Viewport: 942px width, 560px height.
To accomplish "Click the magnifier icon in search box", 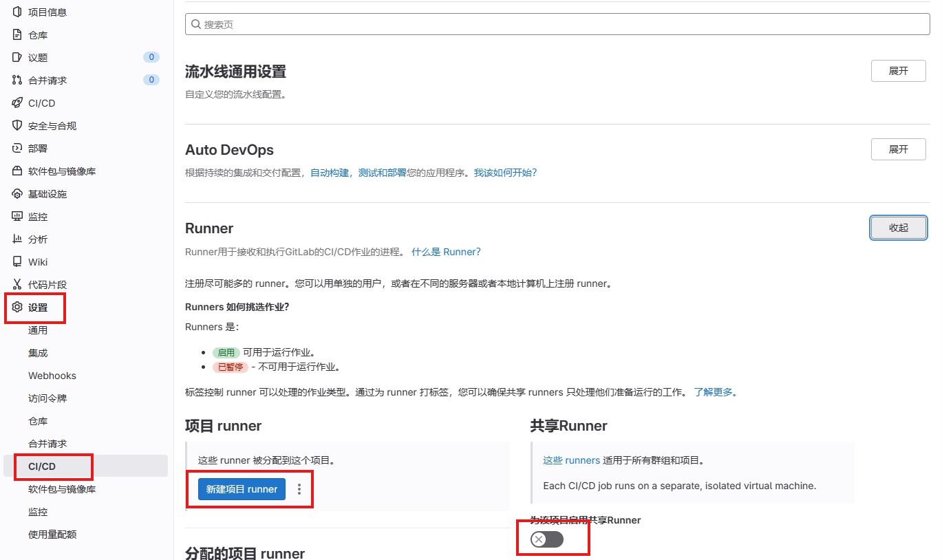I will pos(196,24).
